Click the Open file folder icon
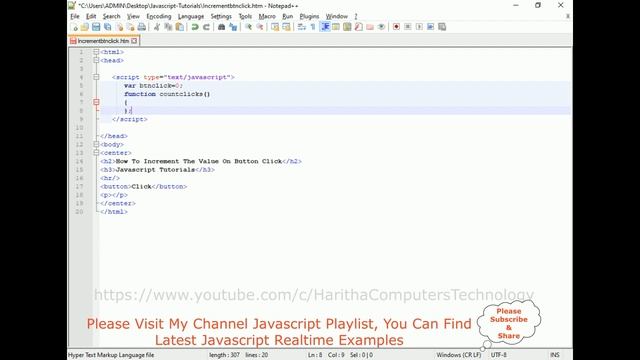The height and width of the screenshot is (360, 640). (84, 27)
